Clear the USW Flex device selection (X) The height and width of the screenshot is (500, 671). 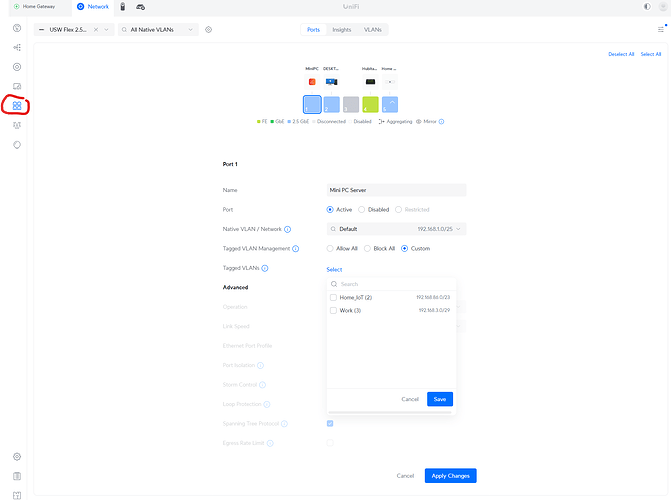click(x=96, y=30)
